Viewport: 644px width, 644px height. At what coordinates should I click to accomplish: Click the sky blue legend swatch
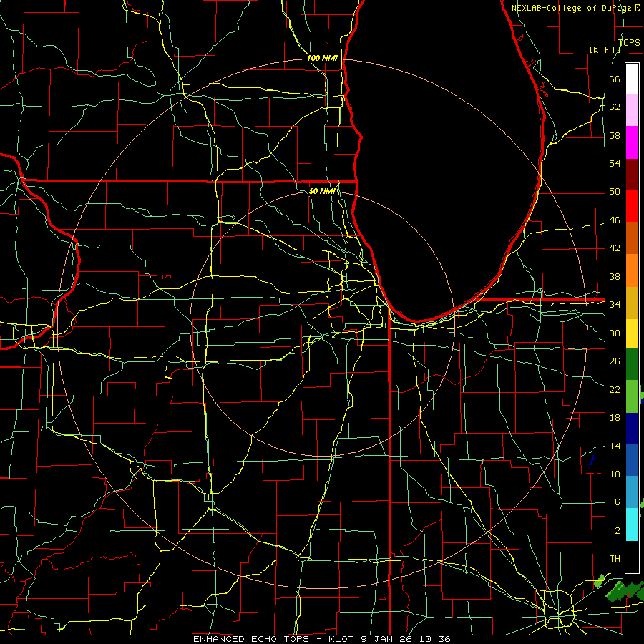click(632, 492)
